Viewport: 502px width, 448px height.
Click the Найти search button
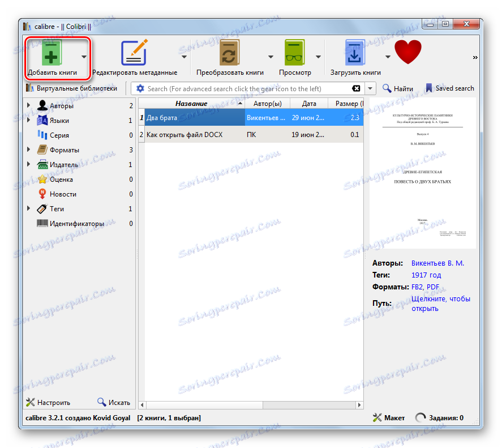(x=398, y=88)
